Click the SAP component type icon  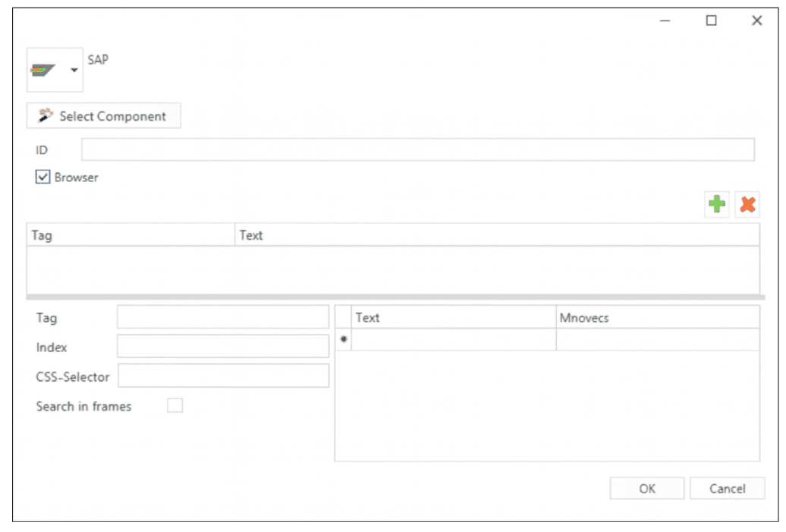(43, 70)
